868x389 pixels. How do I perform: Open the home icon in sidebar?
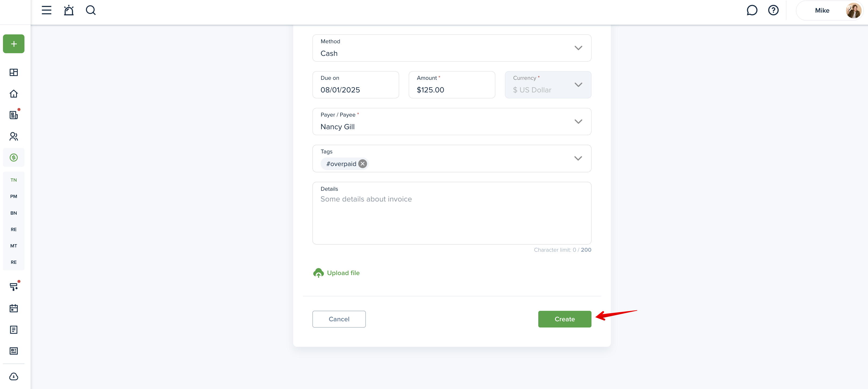14,94
